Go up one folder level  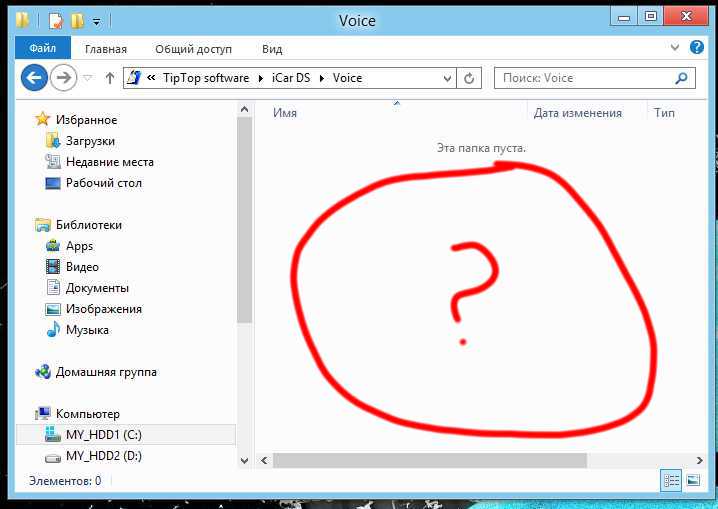point(109,78)
